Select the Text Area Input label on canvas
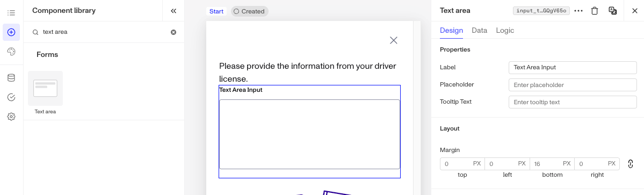 pyautogui.click(x=241, y=90)
